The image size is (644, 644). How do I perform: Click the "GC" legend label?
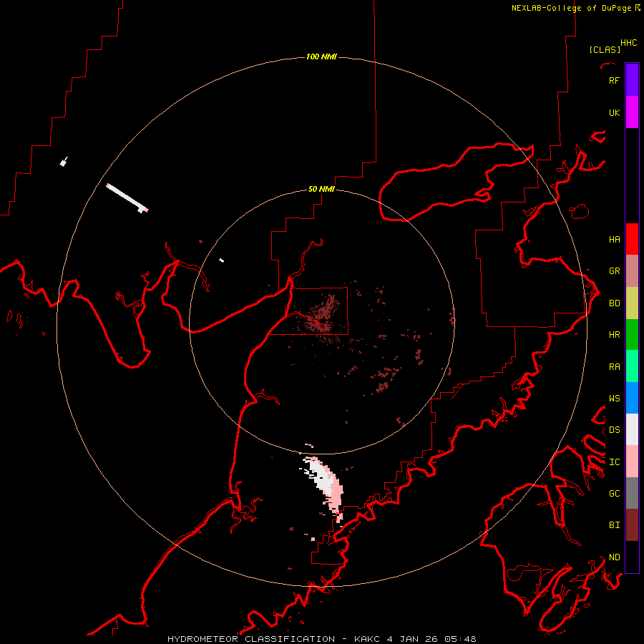(614, 494)
